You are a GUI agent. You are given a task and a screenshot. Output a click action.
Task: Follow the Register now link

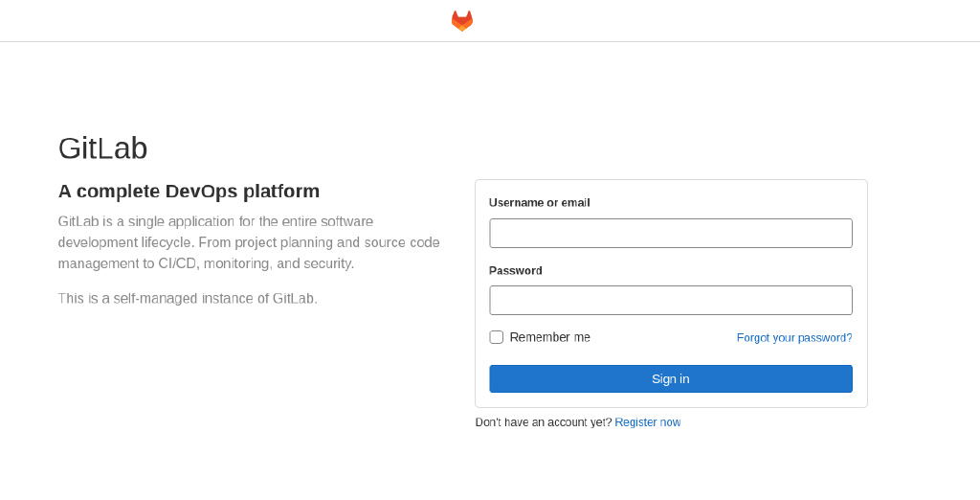click(647, 422)
